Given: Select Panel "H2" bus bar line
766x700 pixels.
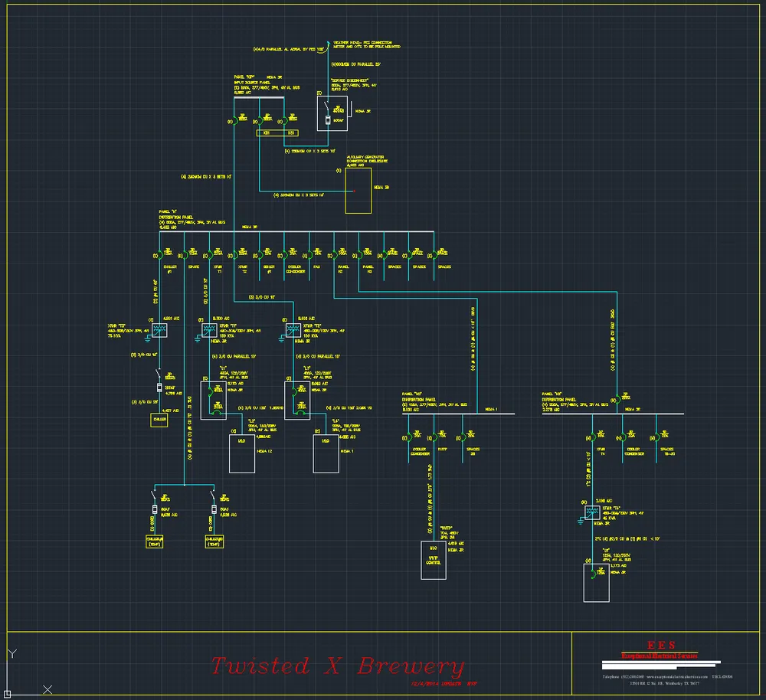Looking at the screenshot, I should click(x=458, y=414).
